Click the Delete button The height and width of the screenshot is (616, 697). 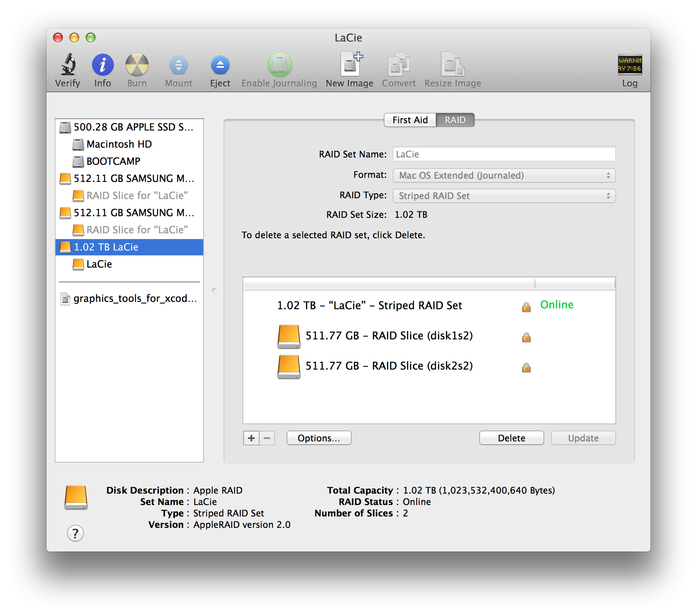pos(512,438)
